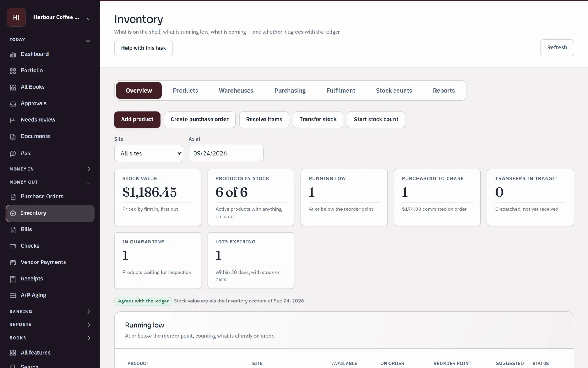Click Create purchase order
Image resolution: width=588 pixels, height=368 pixels.
pos(200,120)
